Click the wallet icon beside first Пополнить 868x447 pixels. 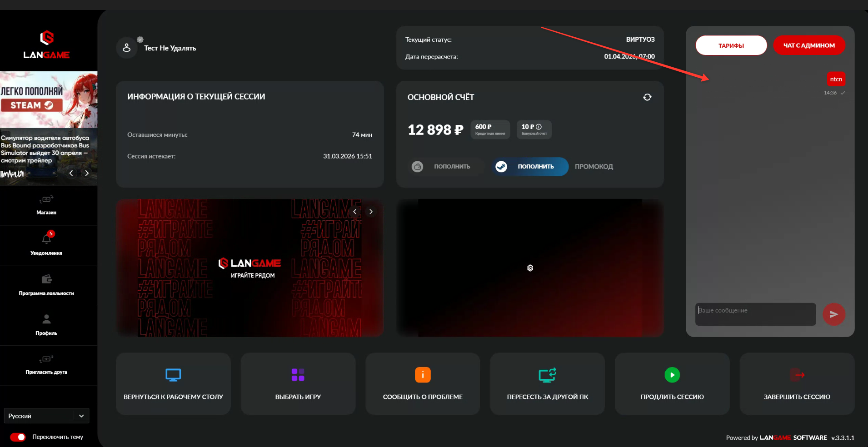point(417,167)
